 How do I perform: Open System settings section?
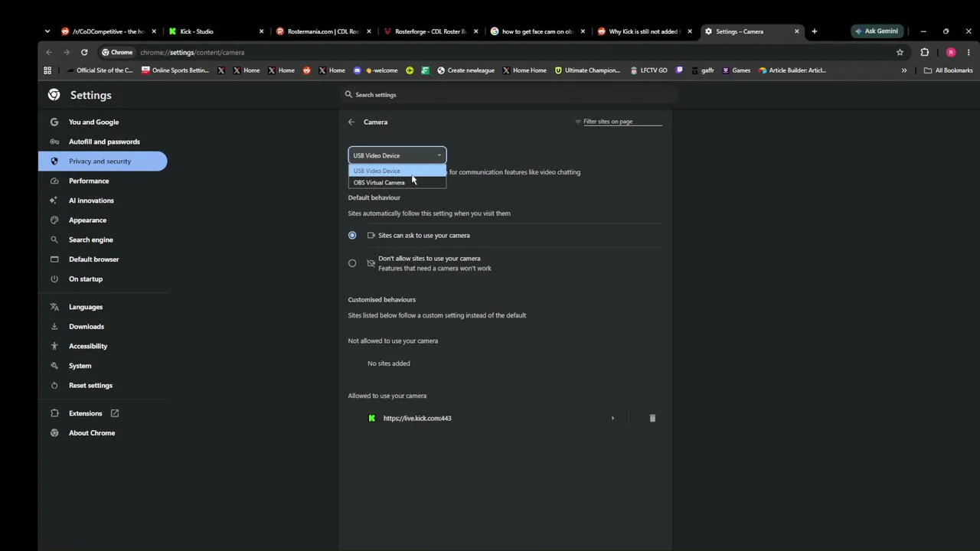tap(80, 366)
